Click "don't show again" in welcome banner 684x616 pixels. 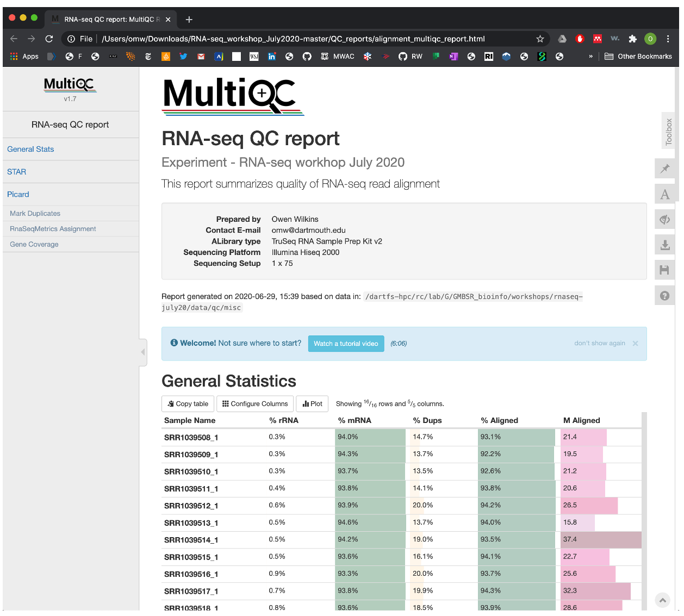[x=599, y=344]
